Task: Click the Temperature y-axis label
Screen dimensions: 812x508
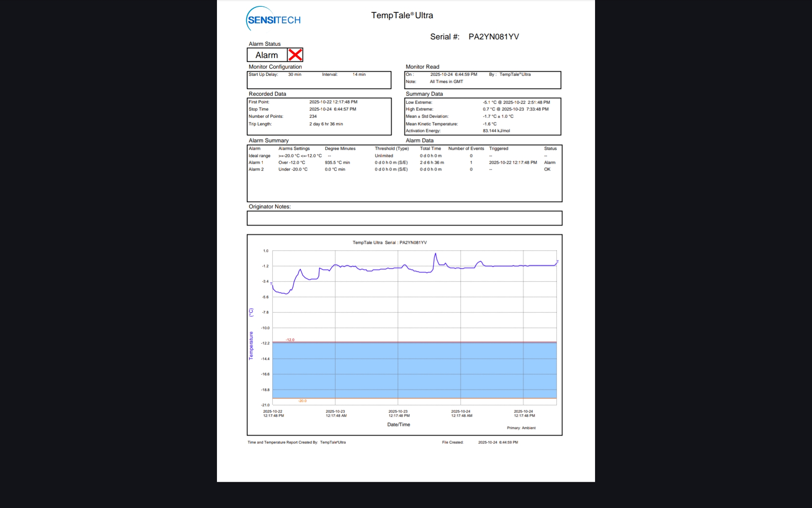Action: (251, 345)
